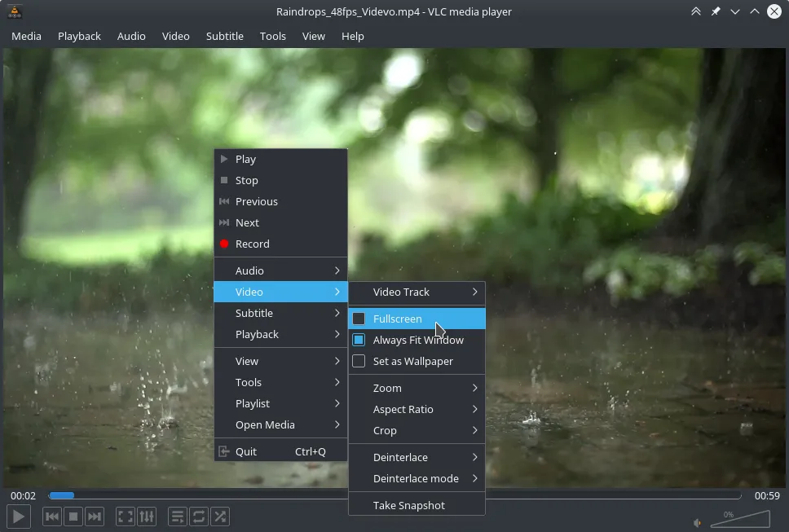The width and height of the screenshot is (789, 532).
Task: Select Record in the context menu
Action: pyautogui.click(x=251, y=244)
